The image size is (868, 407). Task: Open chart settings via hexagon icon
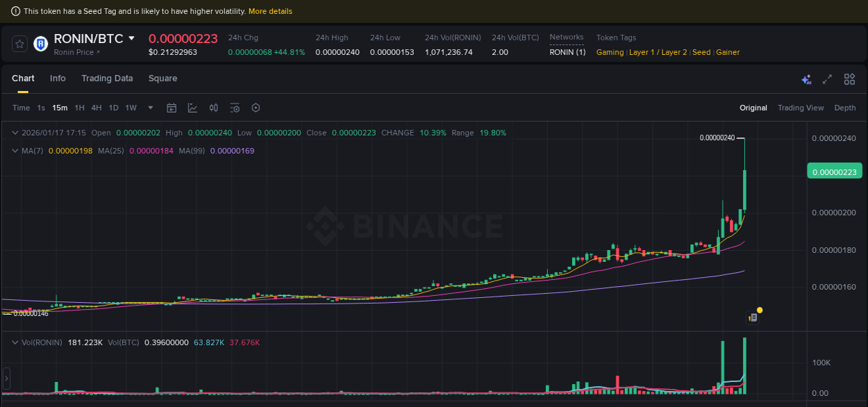pos(255,108)
